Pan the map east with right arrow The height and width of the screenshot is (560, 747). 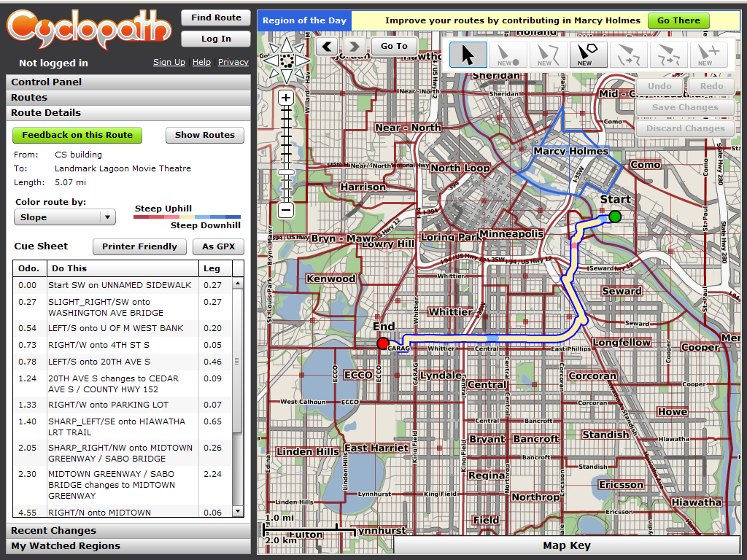(302, 61)
